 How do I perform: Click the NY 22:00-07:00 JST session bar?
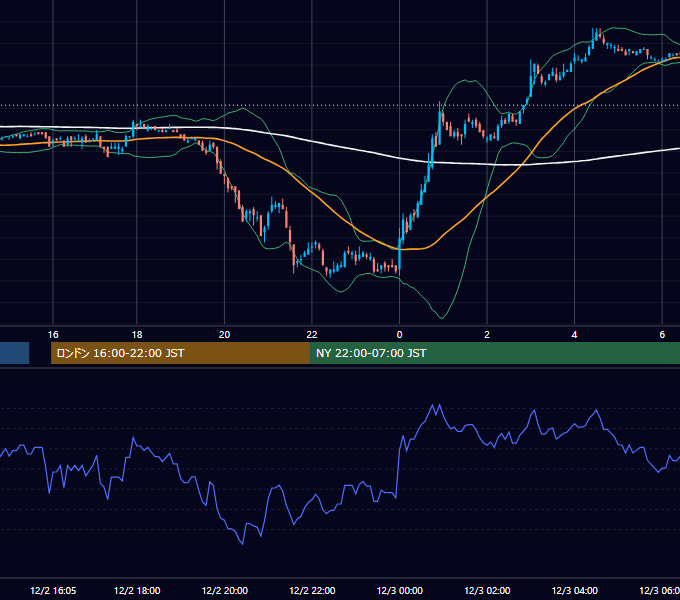pos(495,353)
